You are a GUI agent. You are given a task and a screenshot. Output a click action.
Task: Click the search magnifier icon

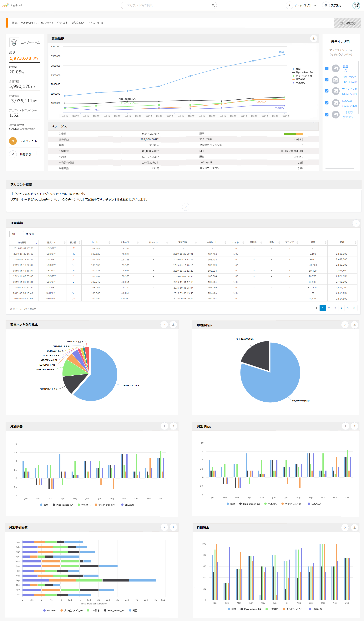pyautogui.click(x=213, y=5)
